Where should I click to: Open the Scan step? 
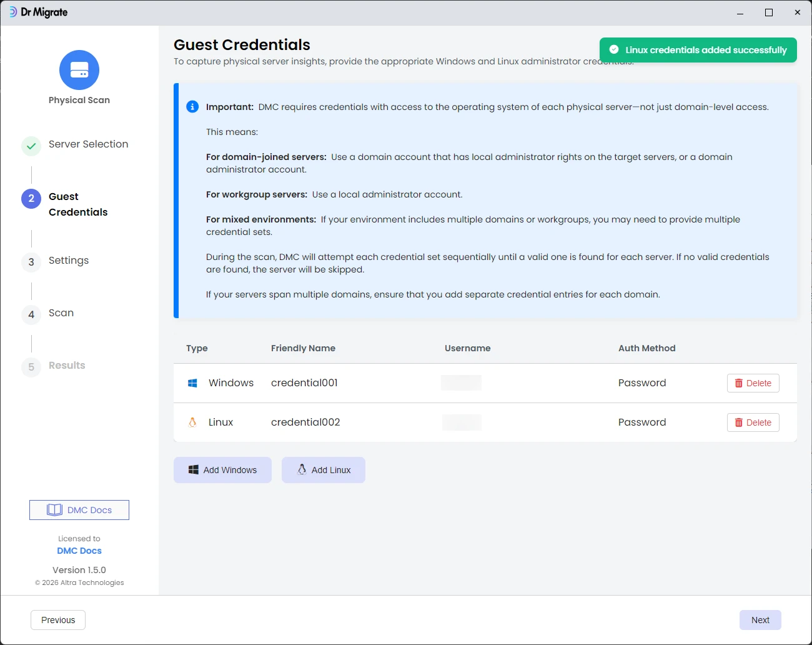coord(61,312)
